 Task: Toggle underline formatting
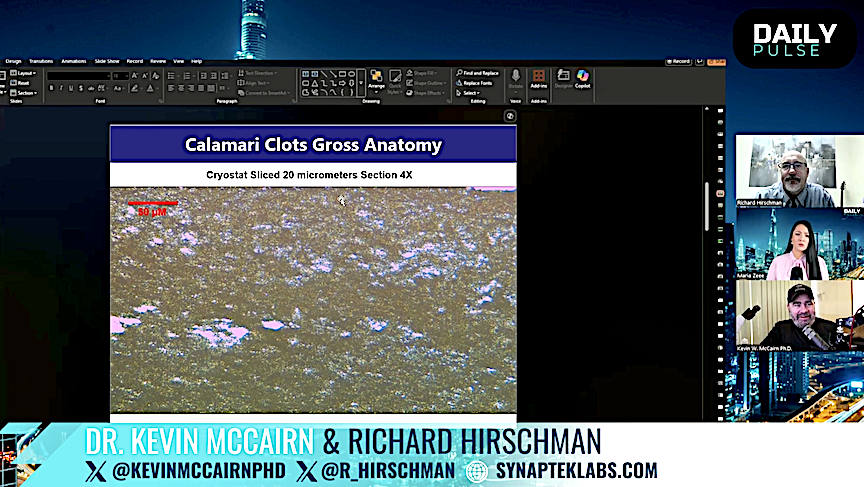72,88
